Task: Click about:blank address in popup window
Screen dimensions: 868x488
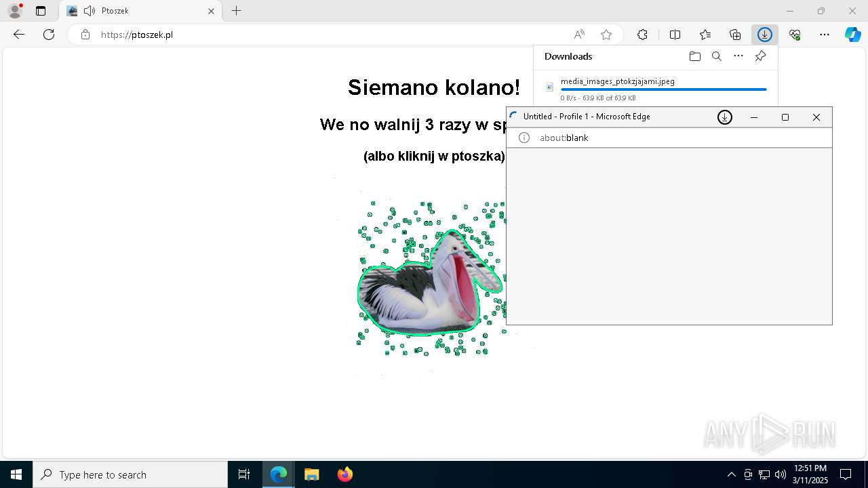Action: (x=564, y=138)
